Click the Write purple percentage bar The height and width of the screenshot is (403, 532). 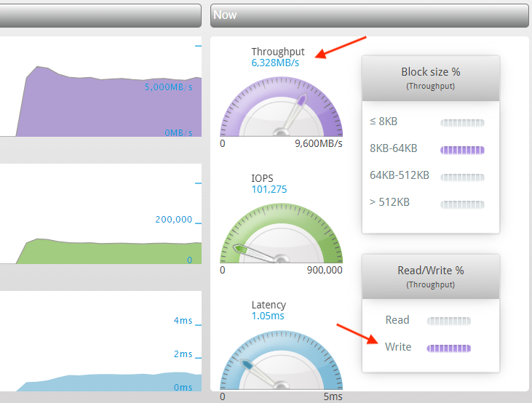pyautogui.click(x=448, y=348)
